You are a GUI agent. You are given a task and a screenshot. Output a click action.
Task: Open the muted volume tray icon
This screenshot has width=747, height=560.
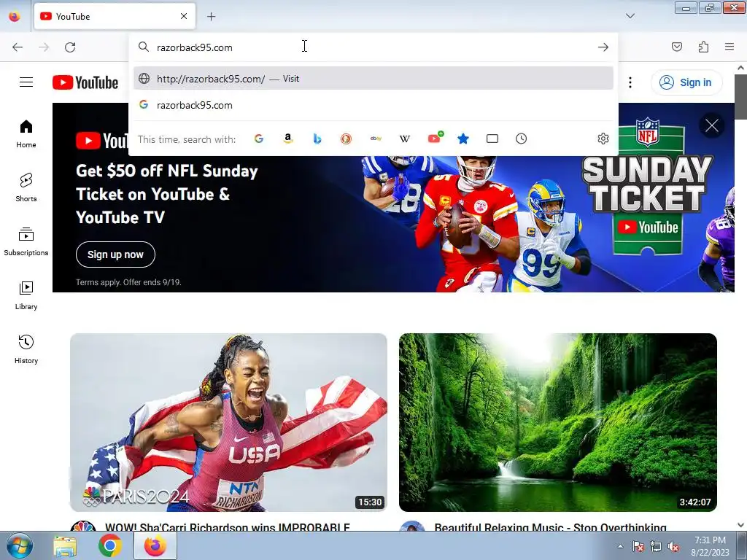pyautogui.click(x=673, y=547)
